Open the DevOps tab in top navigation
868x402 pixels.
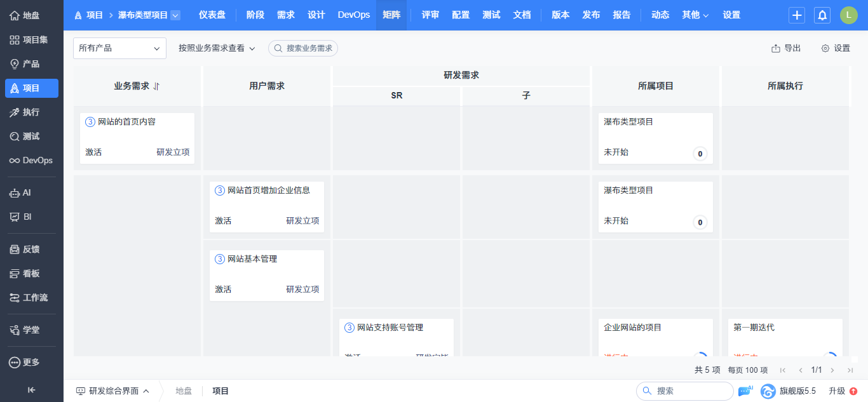coord(354,15)
